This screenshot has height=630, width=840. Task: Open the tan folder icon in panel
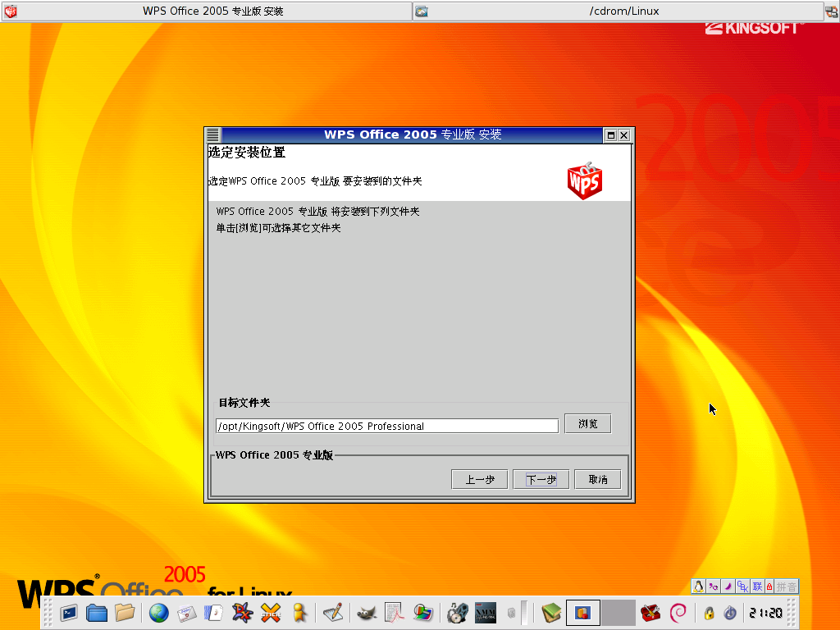pyautogui.click(x=125, y=612)
